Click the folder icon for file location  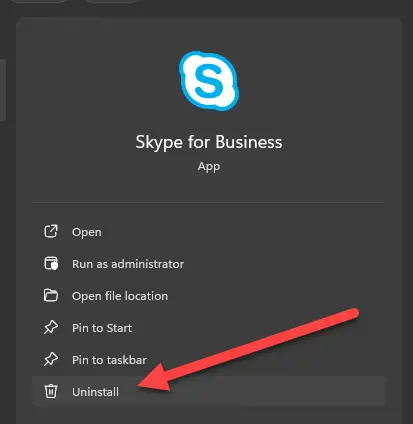51,295
